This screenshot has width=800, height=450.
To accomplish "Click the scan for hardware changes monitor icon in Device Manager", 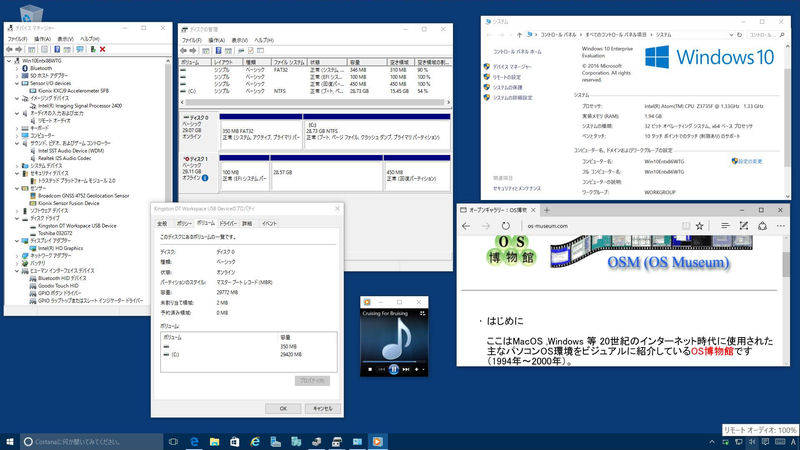I will 80,49.
